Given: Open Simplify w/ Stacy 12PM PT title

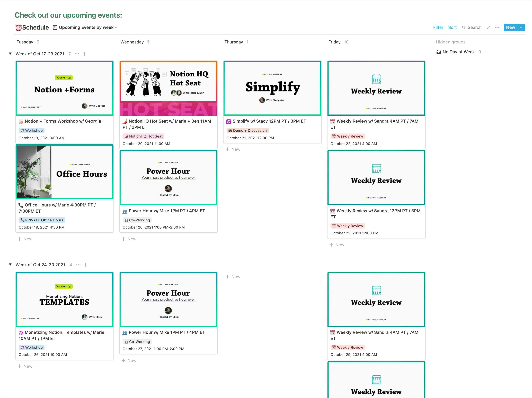Looking at the screenshot, I should tap(269, 121).
